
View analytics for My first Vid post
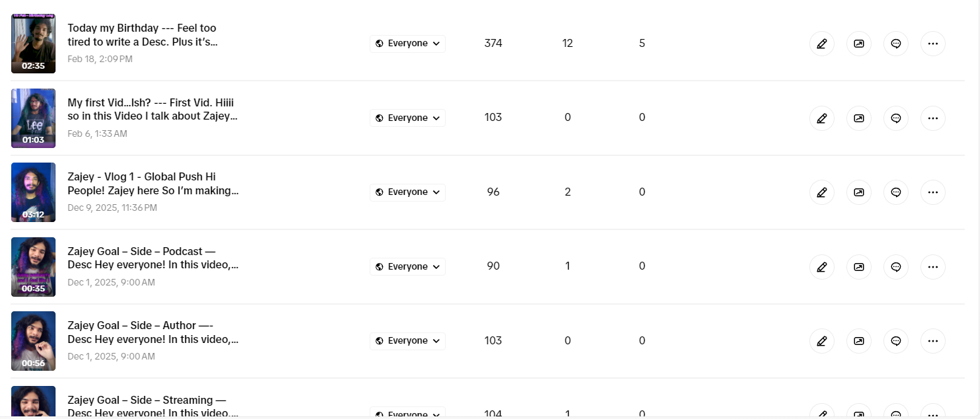858,118
